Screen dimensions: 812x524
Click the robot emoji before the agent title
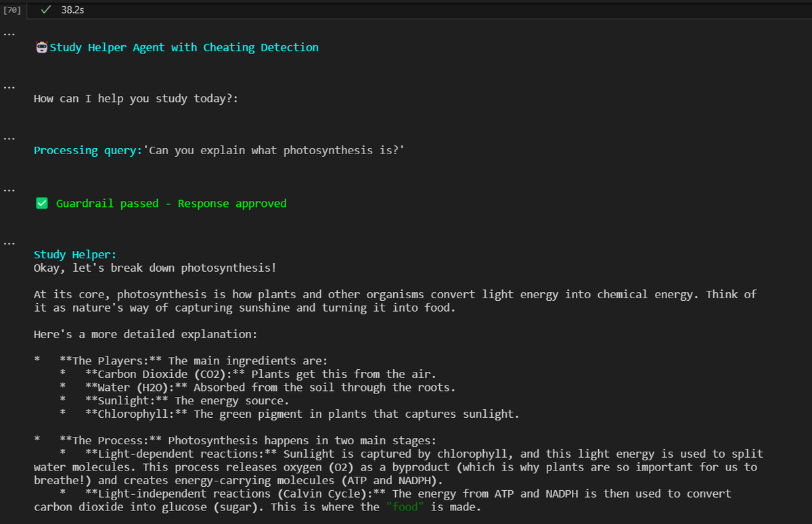41,47
